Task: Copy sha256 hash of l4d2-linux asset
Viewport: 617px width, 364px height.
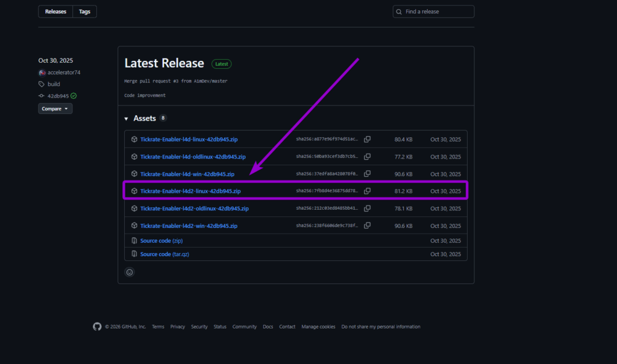Action: tap(368, 190)
